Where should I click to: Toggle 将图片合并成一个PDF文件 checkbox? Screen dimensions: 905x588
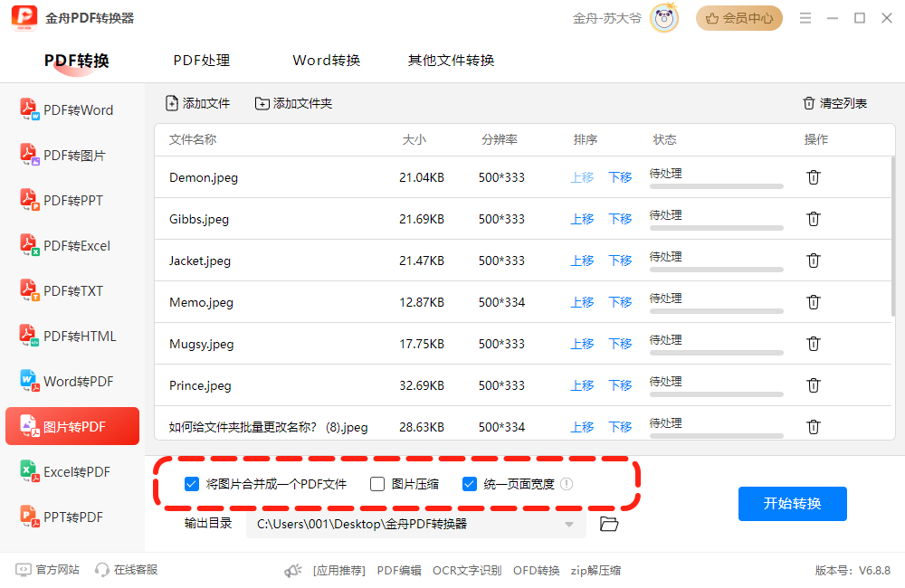192,484
